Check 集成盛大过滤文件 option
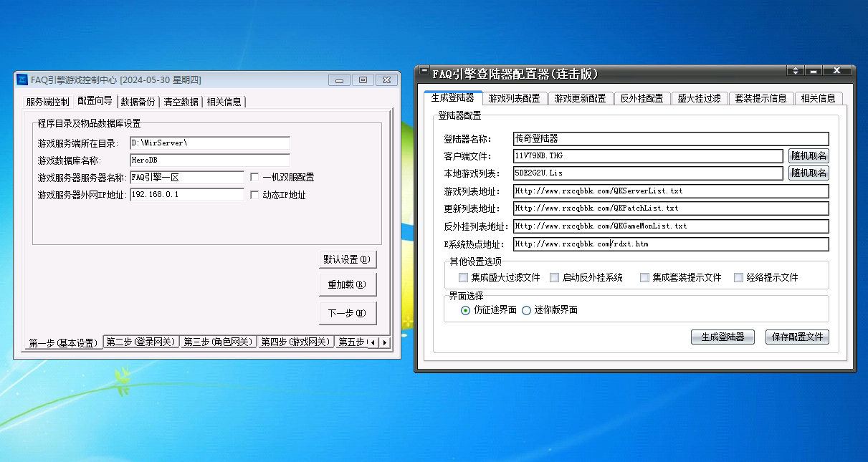This screenshot has width=868, height=462. pyautogui.click(x=463, y=277)
